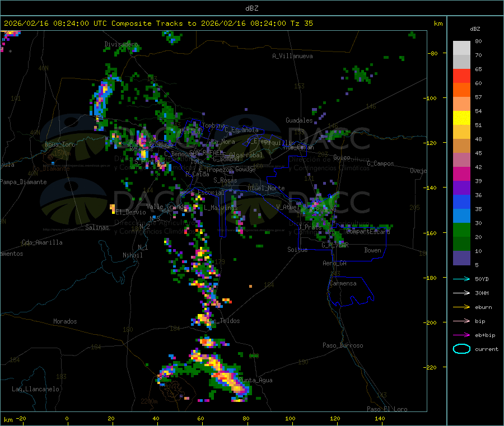Click the 'Agua_Toro' map label
Viewport: 504px width, 426px height.
point(60,144)
